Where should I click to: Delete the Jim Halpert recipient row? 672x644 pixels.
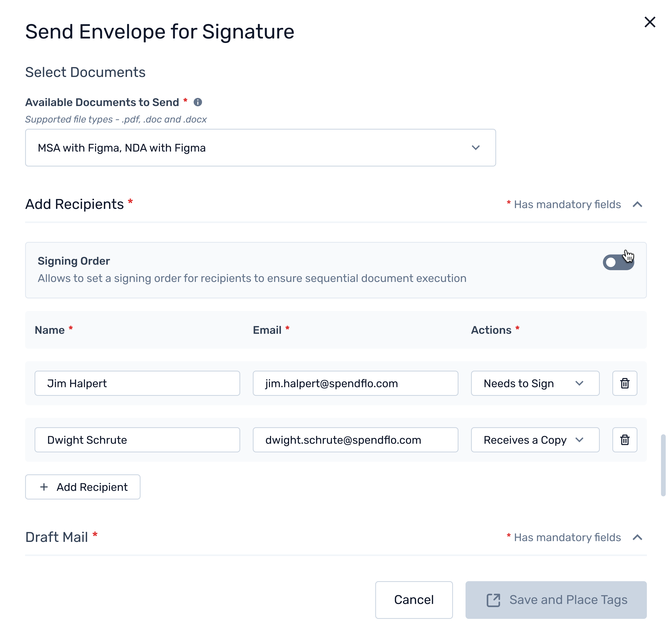(x=625, y=383)
